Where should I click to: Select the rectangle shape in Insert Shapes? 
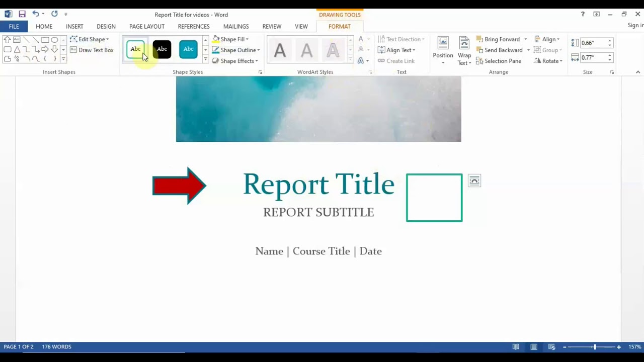click(x=45, y=40)
